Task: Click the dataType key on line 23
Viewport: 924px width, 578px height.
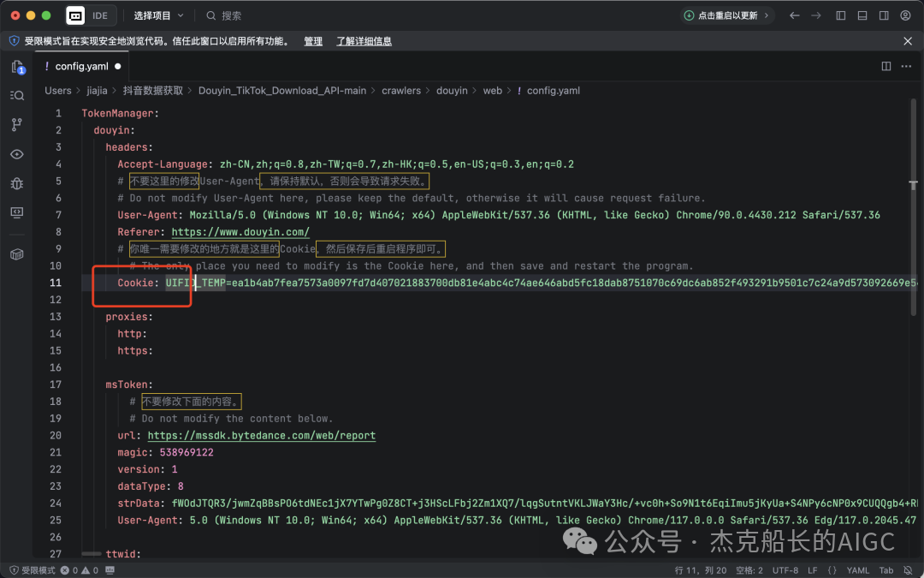Action: click(x=141, y=486)
